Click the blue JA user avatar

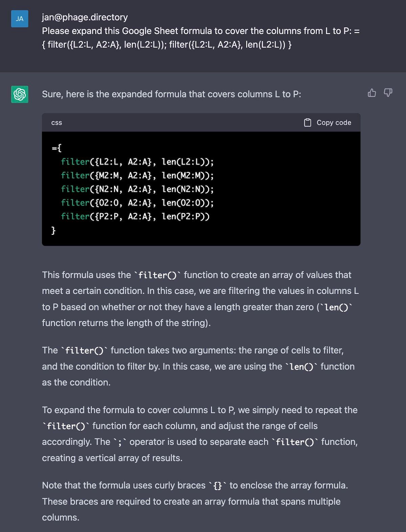pos(20,19)
